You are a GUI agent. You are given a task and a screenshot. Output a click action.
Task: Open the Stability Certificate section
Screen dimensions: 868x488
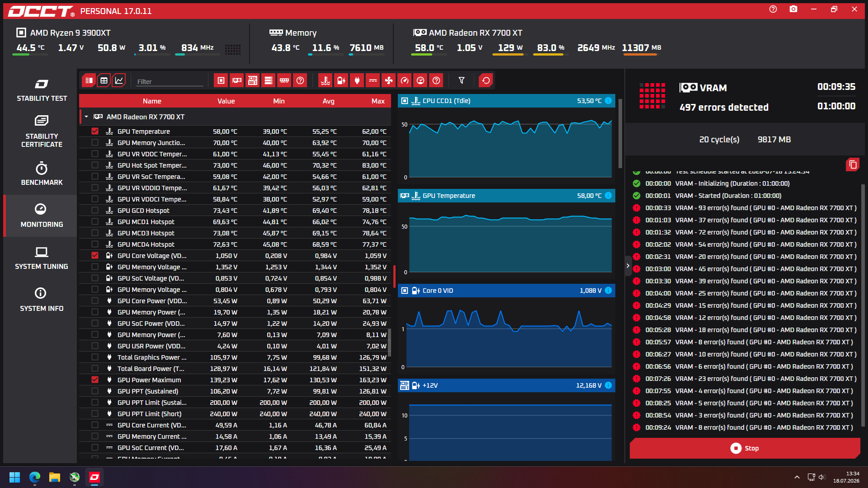click(x=42, y=131)
